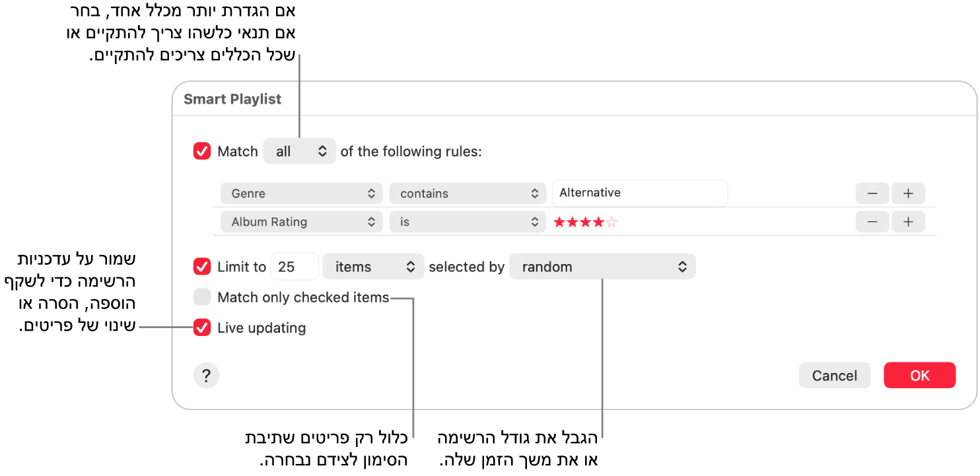Image resolution: width=980 pixels, height=476 pixels.
Task: Open the contains condition dropdown
Action: click(468, 193)
